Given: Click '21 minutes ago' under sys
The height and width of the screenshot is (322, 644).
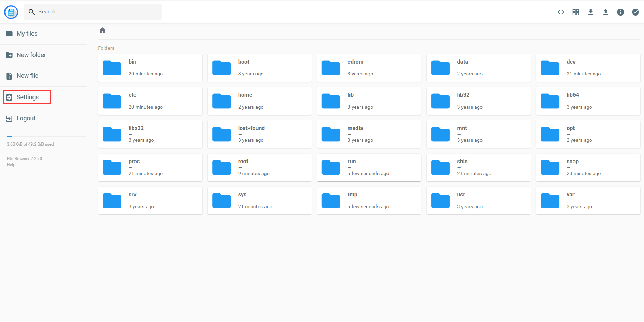Looking at the screenshot, I should 255,207.
